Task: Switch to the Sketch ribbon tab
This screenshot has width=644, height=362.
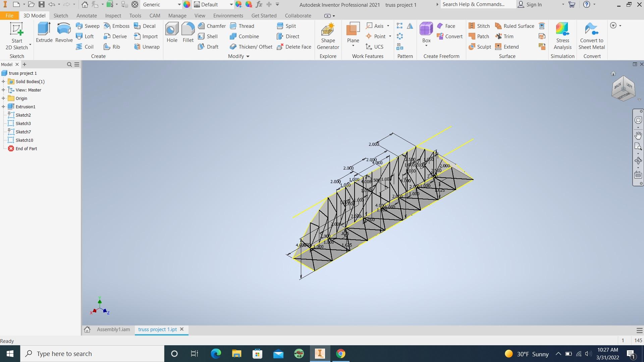Action: pos(61,16)
